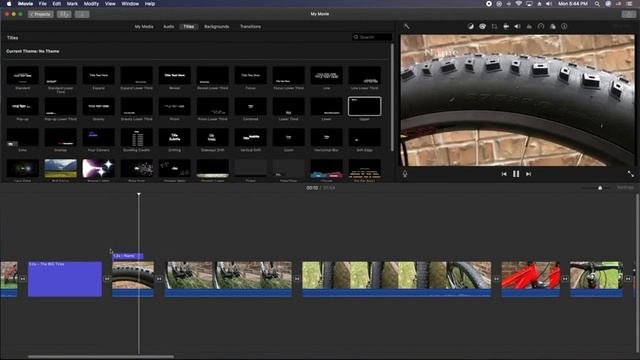Switch to the Backgrounds tab
The image size is (640, 360).
(217, 27)
